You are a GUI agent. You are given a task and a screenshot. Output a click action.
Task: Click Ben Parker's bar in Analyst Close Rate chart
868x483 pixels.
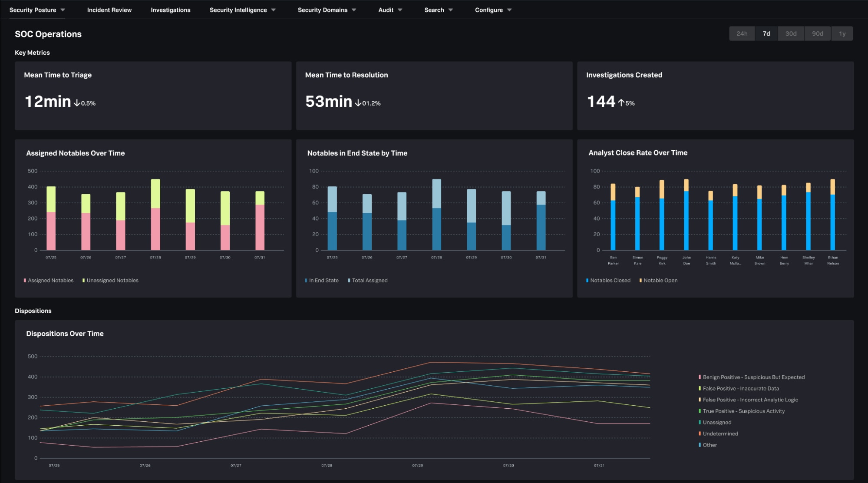pyautogui.click(x=613, y=217)
